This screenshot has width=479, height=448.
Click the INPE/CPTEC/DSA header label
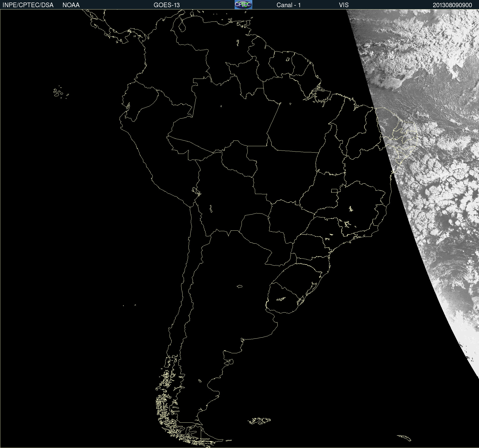(x=28, y=5)
